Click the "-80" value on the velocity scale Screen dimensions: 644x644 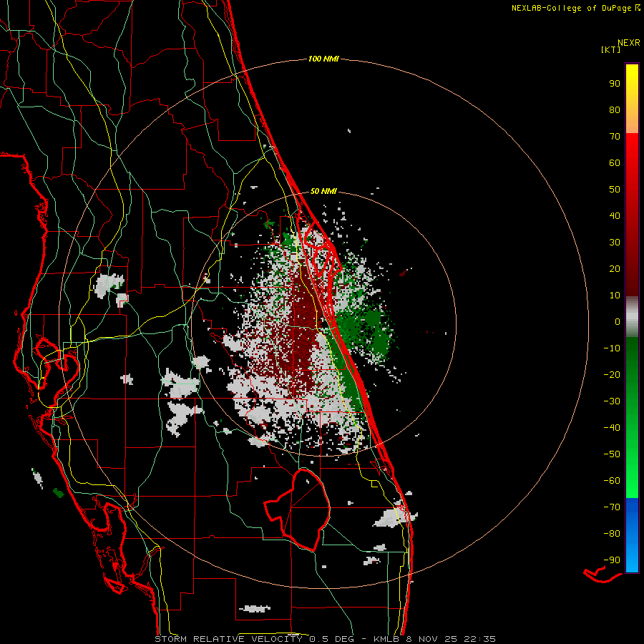(x=612, y=534)
